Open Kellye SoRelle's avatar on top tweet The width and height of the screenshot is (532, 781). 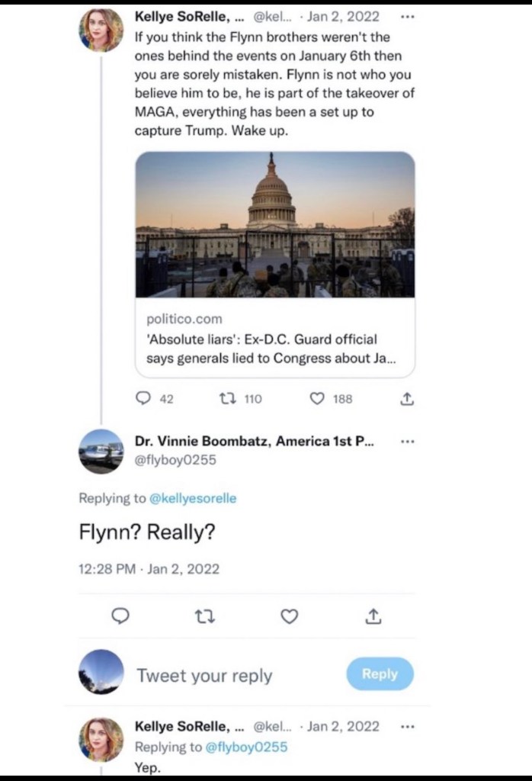click(x=101, y=31)
